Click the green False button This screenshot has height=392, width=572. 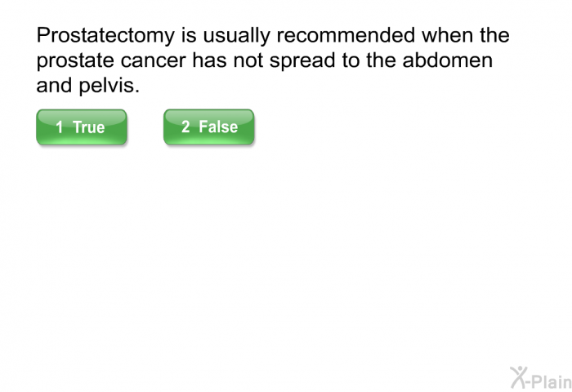click(x=208, y=127)
